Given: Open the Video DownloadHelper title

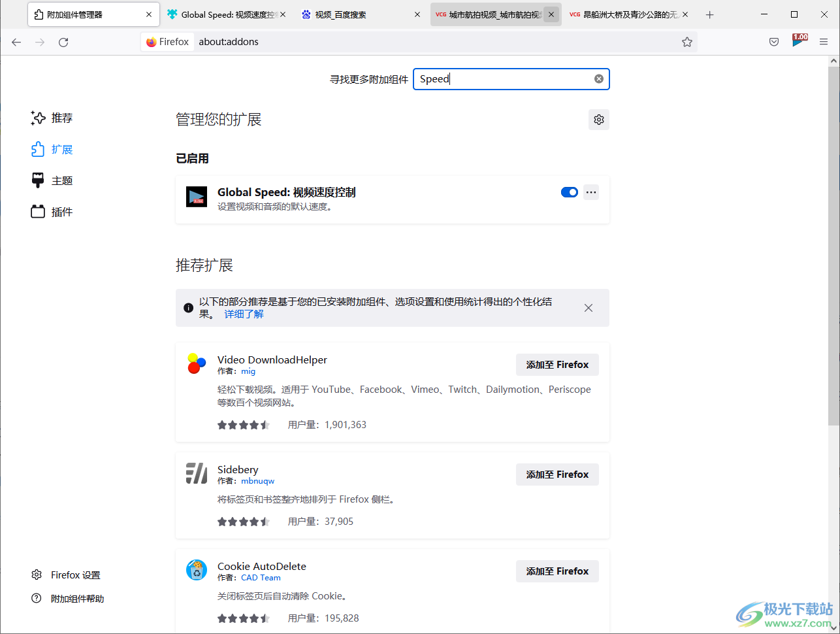Looking at the screenshot, I should click(x=272, y=360).
